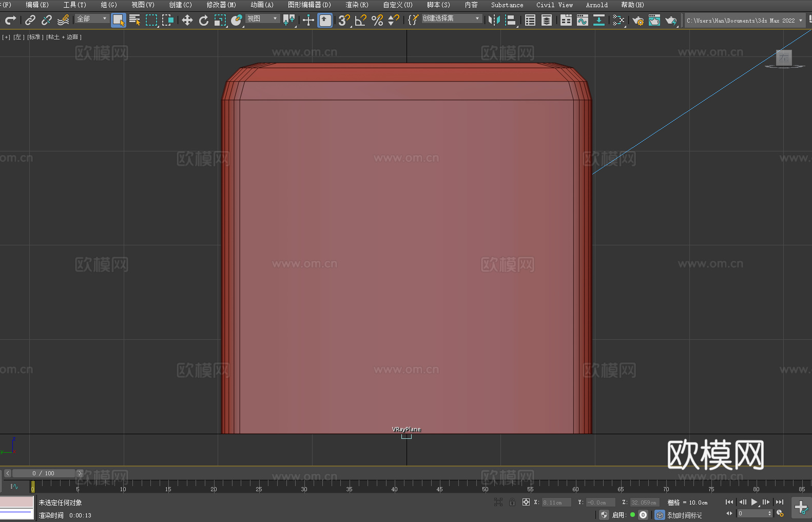Viewport: 812px width, 522px height.
Task: Toggle the 3D Snaps button
Action: point(344,20)
